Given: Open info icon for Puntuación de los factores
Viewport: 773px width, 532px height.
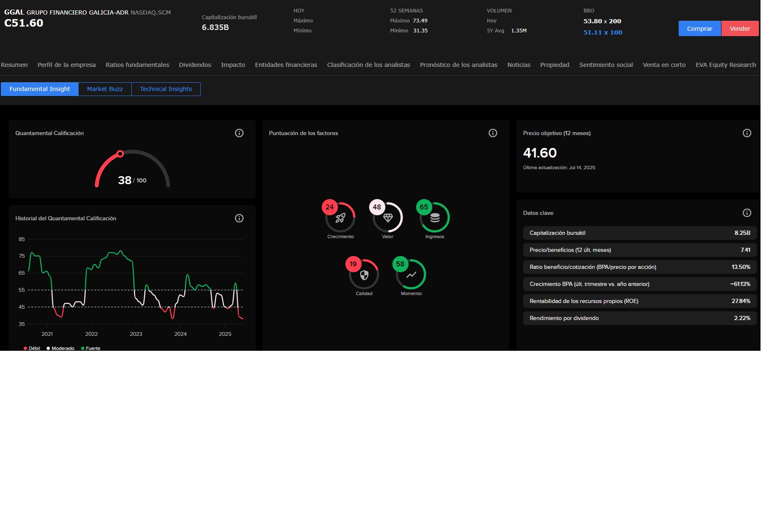Looking at the screenshot, I should (x=493, y=133).
